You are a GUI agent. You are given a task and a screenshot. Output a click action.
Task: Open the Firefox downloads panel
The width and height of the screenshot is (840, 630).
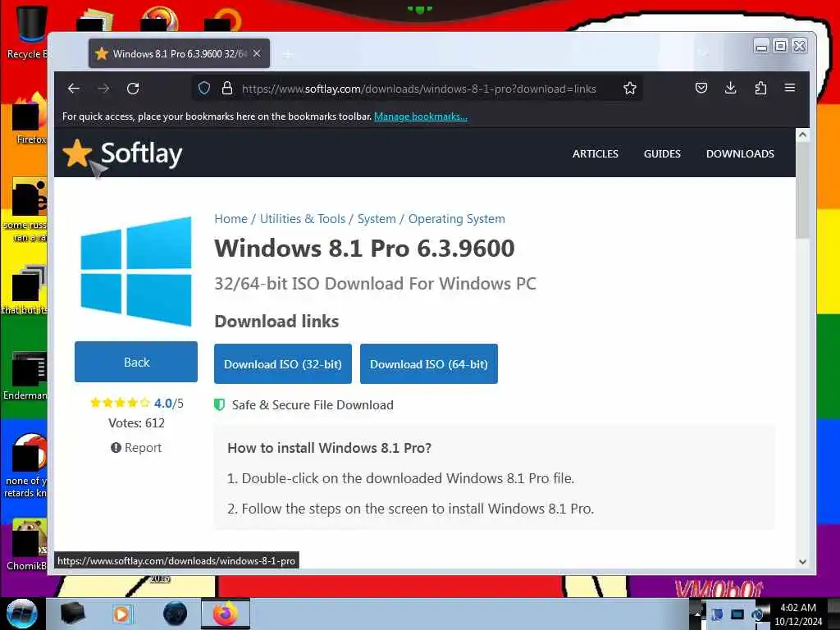[x=731, y=88]
